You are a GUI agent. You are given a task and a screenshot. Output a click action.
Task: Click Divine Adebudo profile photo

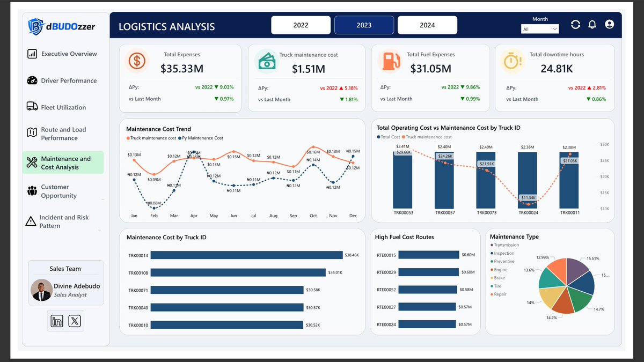click(41, 290)
